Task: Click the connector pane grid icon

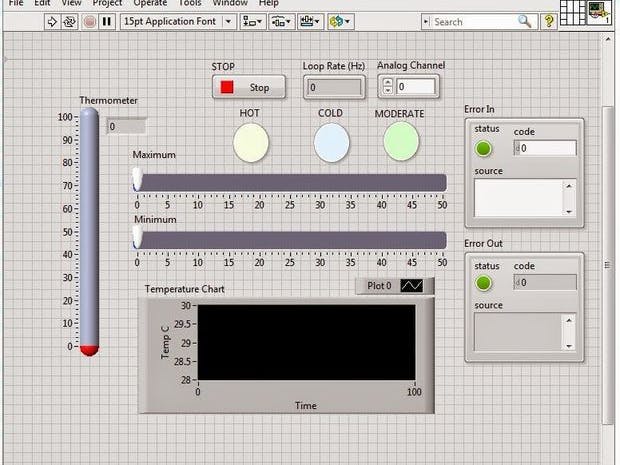Action: pyautogui.click(x=573, y=11)
